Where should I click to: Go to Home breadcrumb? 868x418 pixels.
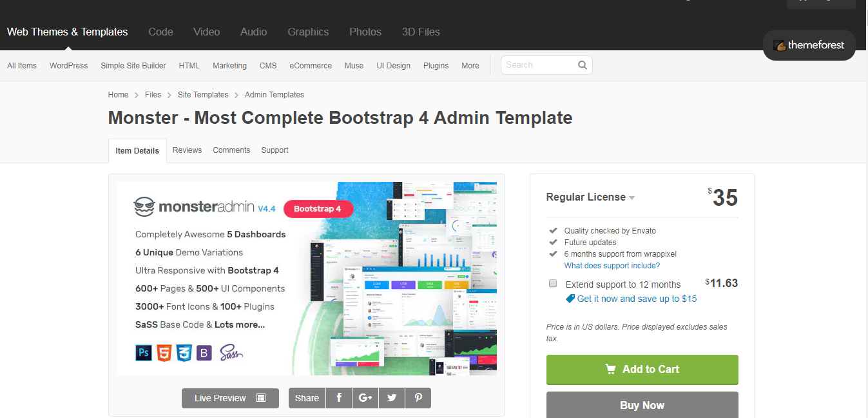tap(119, 95)
